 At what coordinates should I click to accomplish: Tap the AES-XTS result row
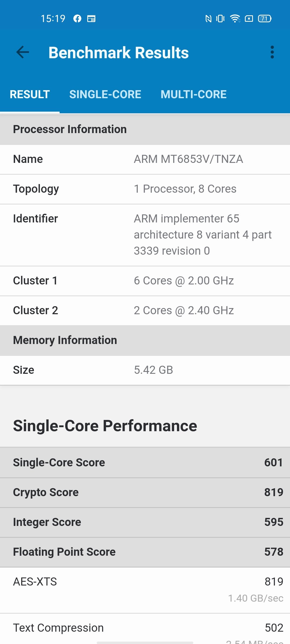pyautogui.click(x=145, y=590)
